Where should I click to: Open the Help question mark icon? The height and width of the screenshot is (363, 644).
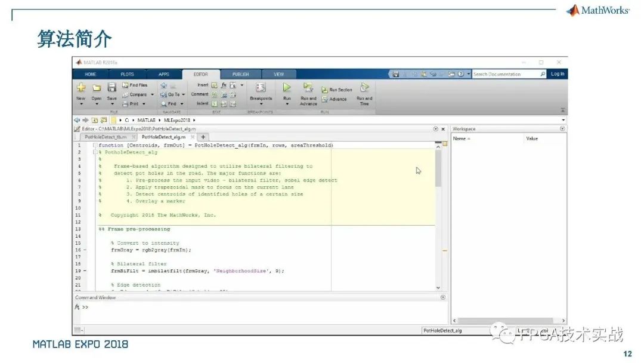[x=461, y=75]
